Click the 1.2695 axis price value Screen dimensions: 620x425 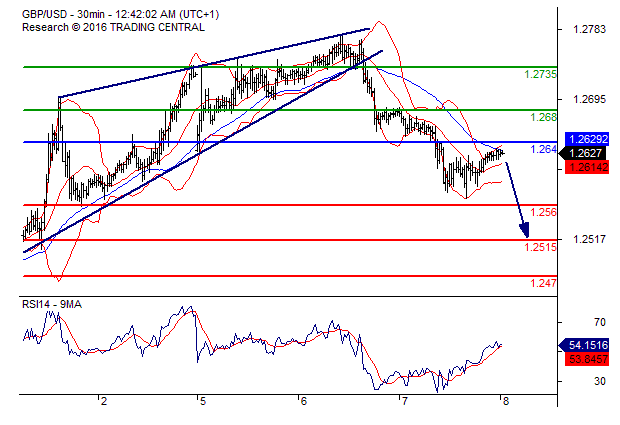pos(590,99)
